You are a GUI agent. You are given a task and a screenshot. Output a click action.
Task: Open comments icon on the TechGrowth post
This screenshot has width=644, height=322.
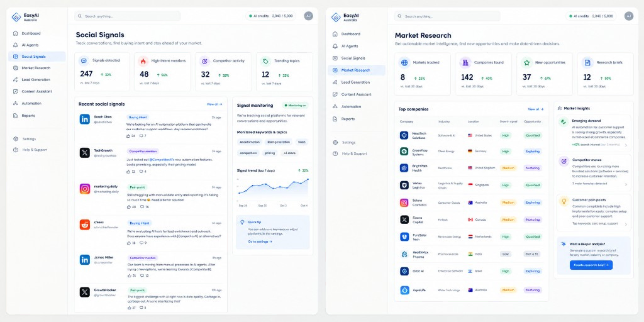pos(141,172)
